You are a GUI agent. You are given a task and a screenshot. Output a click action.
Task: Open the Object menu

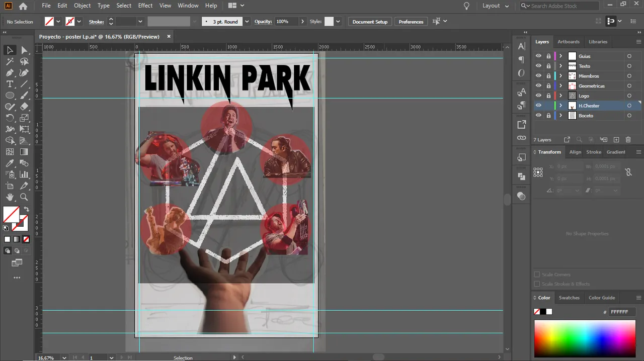83,6
